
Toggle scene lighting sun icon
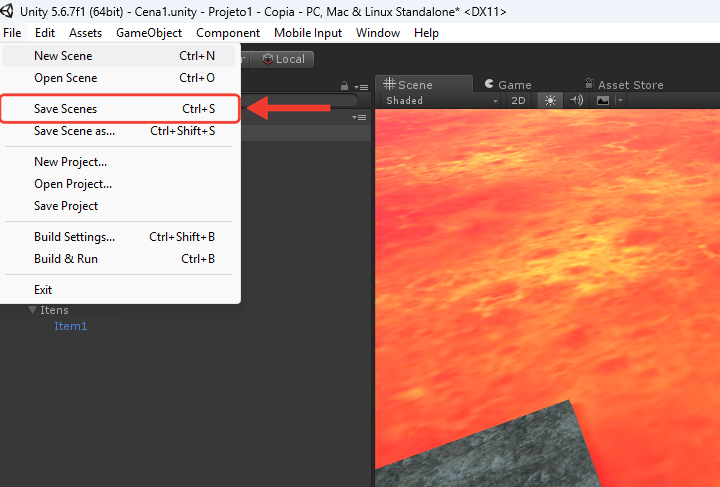tap(550, 101)
